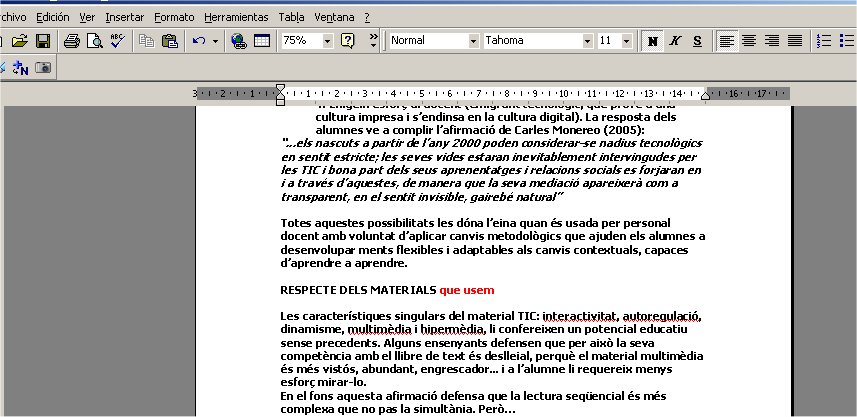Start a bulleted list with the bullets icon
This screenshot has width=857, height=417.
(x=847, y=41)
